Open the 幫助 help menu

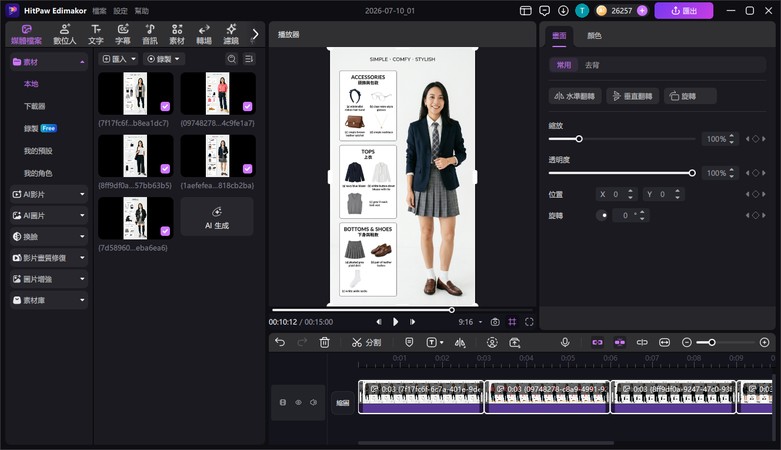141,10
